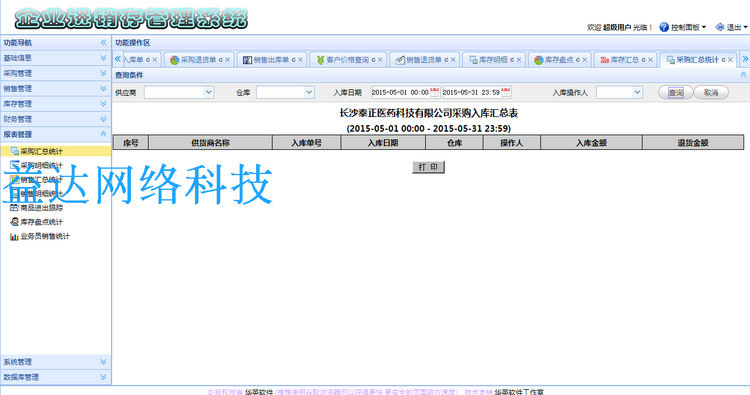This screenshot has width=750, height=395.
Task: Open the 退出 menu
Action: [737, 28]
